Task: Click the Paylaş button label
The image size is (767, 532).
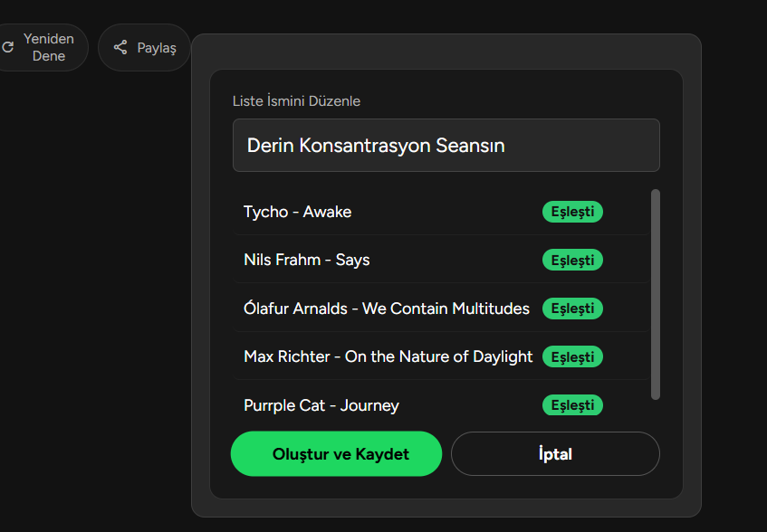Action: [x=157, y=48]
